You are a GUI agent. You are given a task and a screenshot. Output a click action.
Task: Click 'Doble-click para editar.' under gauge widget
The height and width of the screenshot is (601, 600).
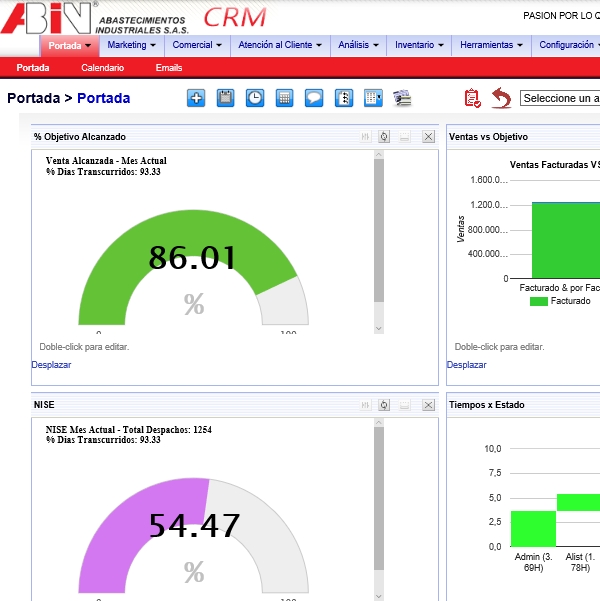[84, 347]
